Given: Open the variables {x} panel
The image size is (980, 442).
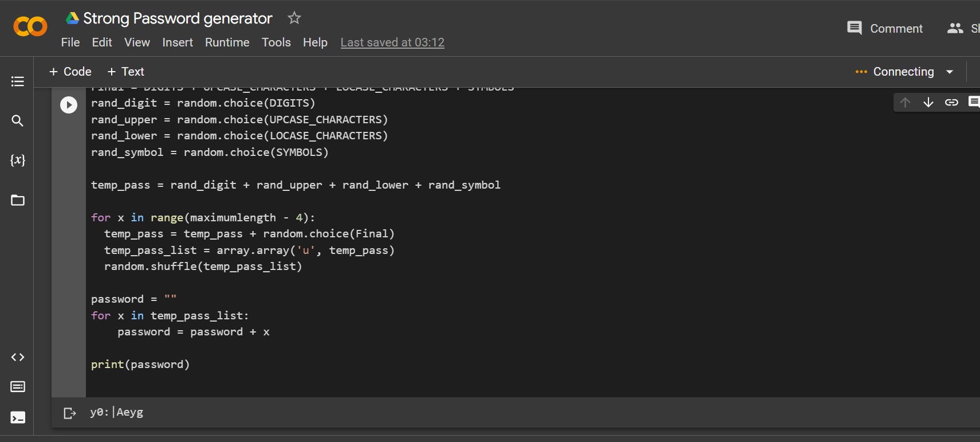Looking at the screenshot, I should 18,160.
